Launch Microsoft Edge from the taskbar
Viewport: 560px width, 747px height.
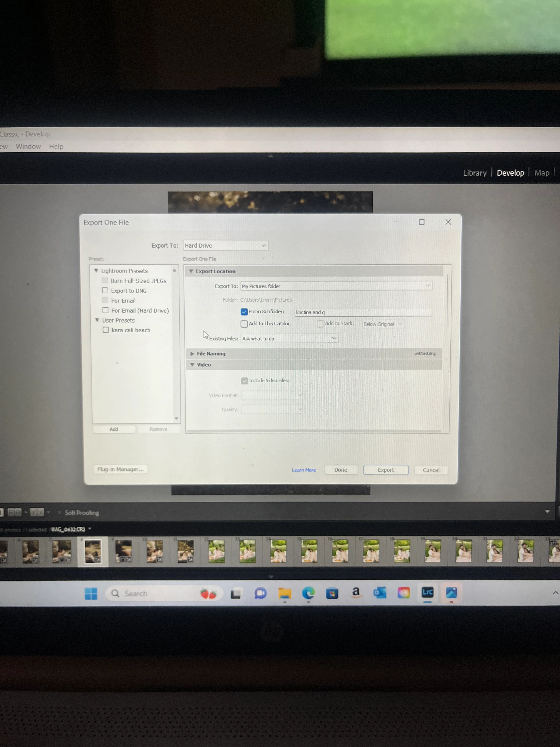(308, 593)
